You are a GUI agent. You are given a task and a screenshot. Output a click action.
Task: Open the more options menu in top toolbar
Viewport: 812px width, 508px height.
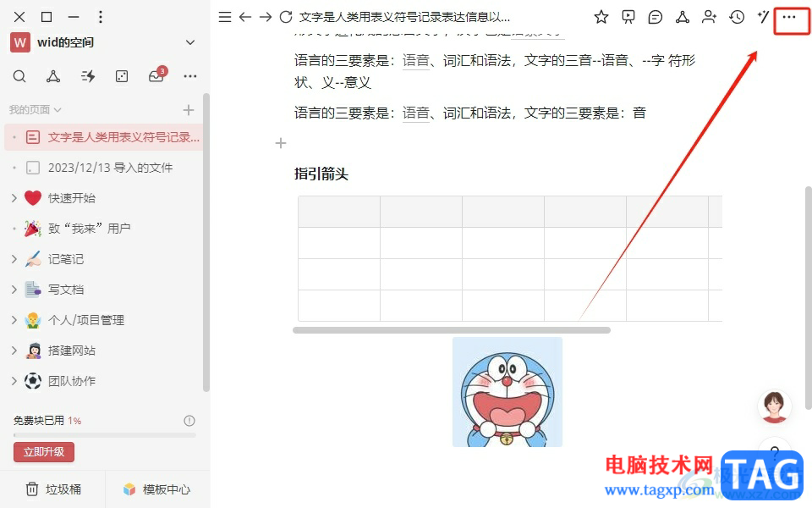pos(788,18)
